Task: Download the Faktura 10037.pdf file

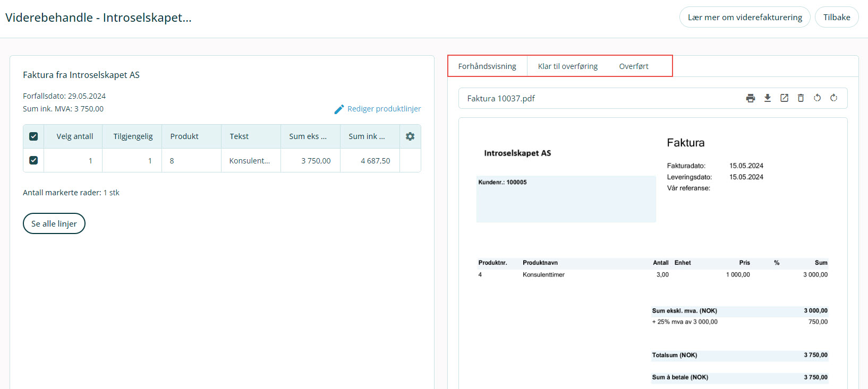Action: (767, 98)
